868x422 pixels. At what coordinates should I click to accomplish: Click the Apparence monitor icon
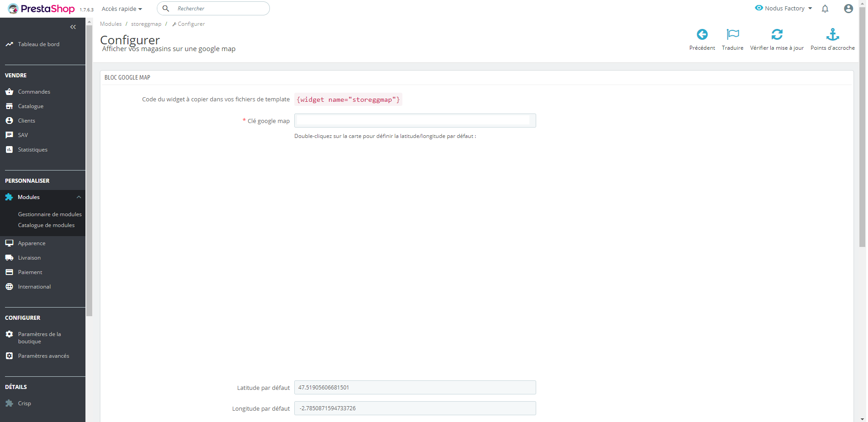click(9, 243)
